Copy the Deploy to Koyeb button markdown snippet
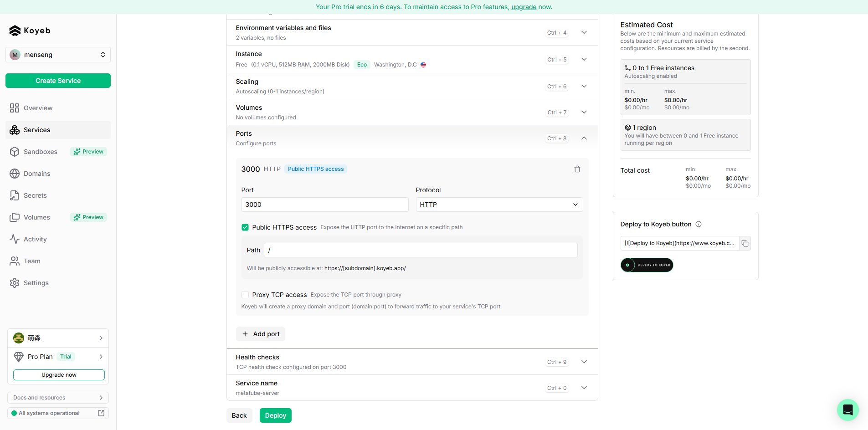868x430 pixels. click(745, 243)
